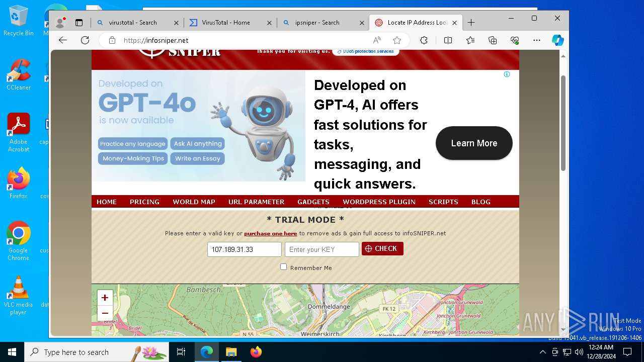Open the BLOG menu item
The image size is (644, 362).
click(481, 202)
